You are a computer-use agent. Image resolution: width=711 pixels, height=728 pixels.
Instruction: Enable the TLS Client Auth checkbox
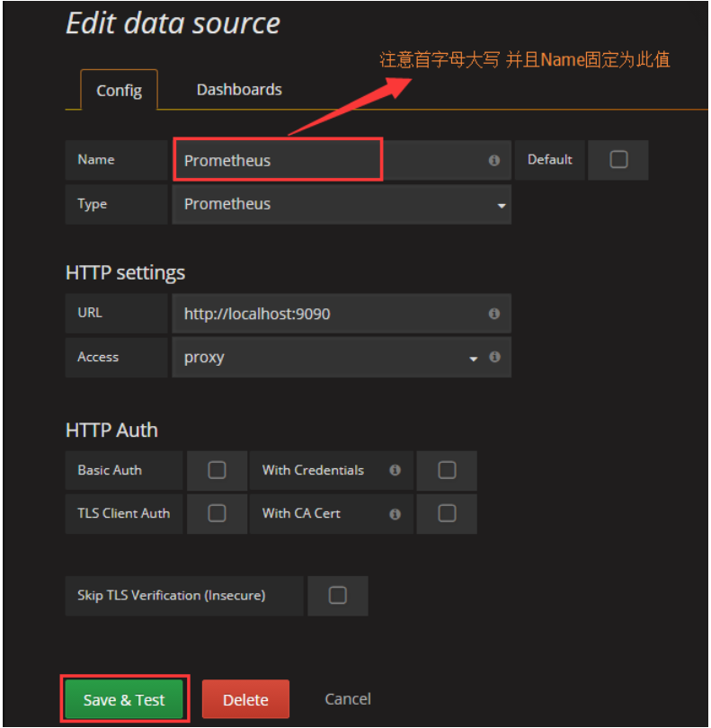[217, 513]
